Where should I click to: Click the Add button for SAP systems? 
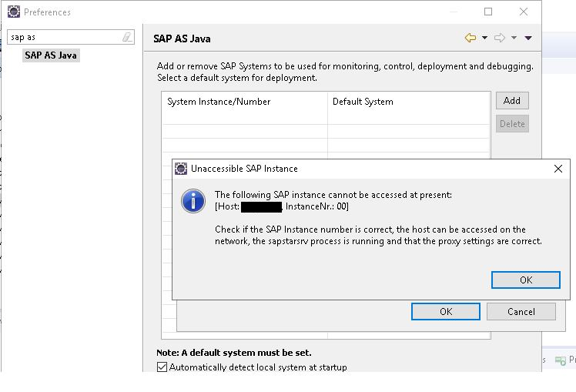(512, 101)
